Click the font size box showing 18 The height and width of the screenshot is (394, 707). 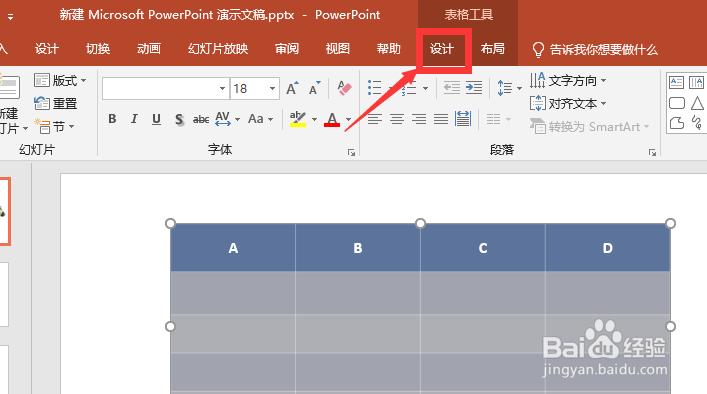click(249, 88)
